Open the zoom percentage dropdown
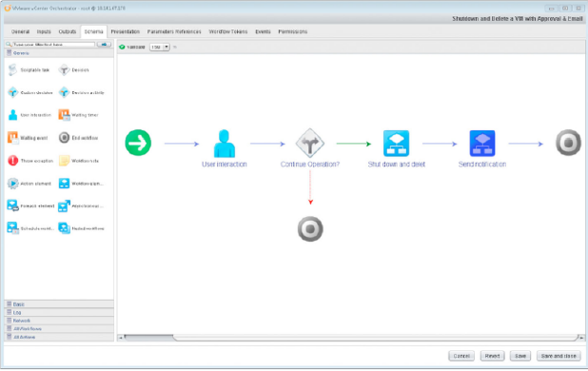 [160, 47]
